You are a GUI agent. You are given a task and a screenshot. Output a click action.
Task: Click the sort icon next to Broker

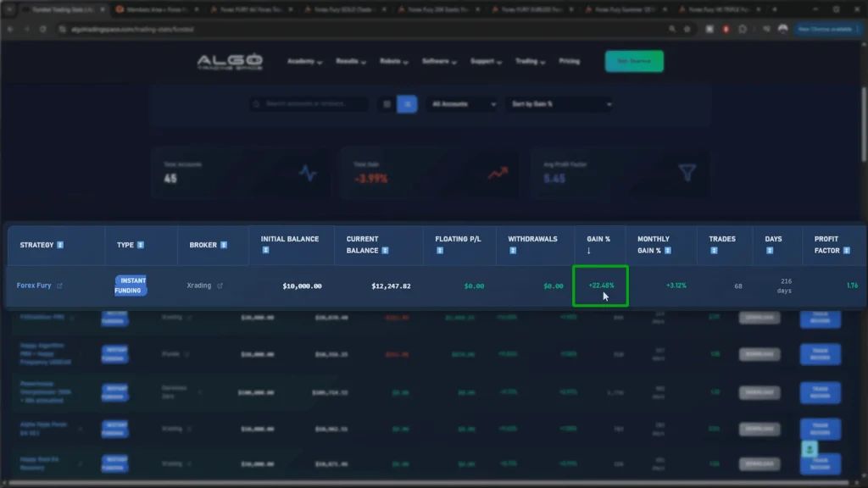[x=224, y=245]
